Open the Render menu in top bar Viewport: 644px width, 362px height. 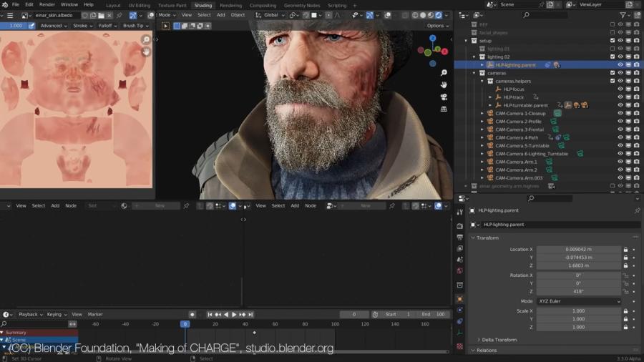pos(47,5)
